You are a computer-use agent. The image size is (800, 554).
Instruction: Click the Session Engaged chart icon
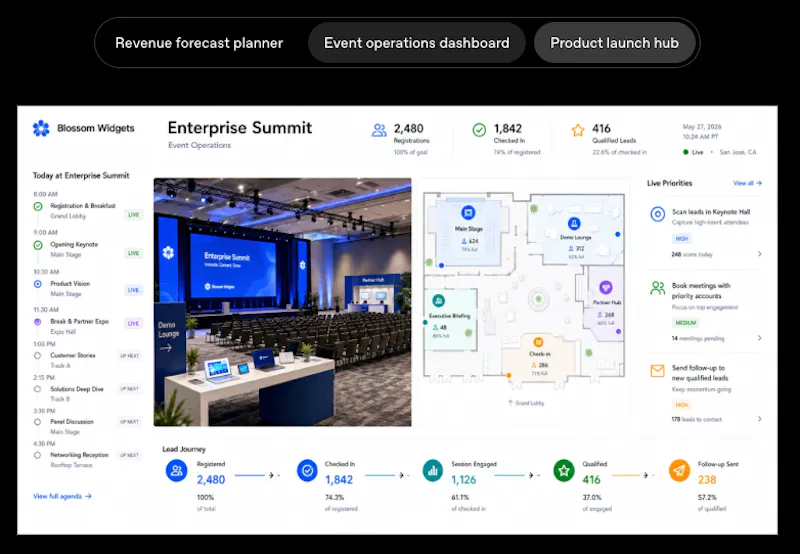pyautogui.click(x=433, y=470)
